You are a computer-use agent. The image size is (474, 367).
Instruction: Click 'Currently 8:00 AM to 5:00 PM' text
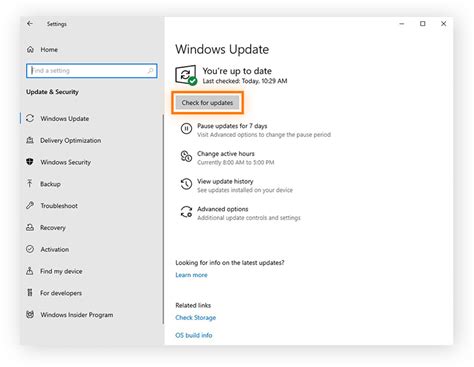235,162
